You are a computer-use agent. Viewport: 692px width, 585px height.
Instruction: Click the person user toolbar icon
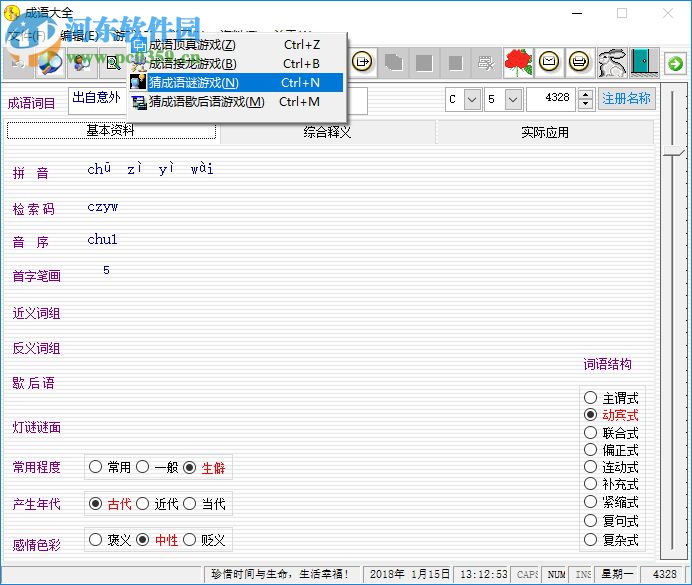pyautogui.click(x=82, y=63)
